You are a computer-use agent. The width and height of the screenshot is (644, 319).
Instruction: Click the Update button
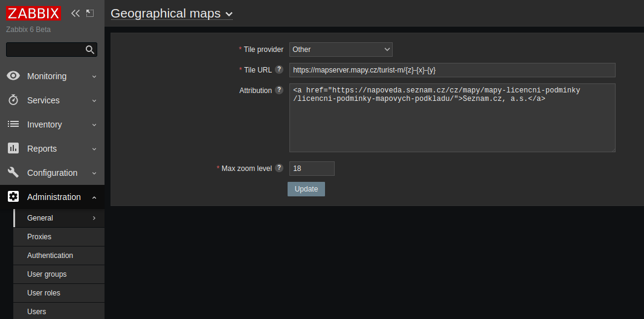[306, 189]
